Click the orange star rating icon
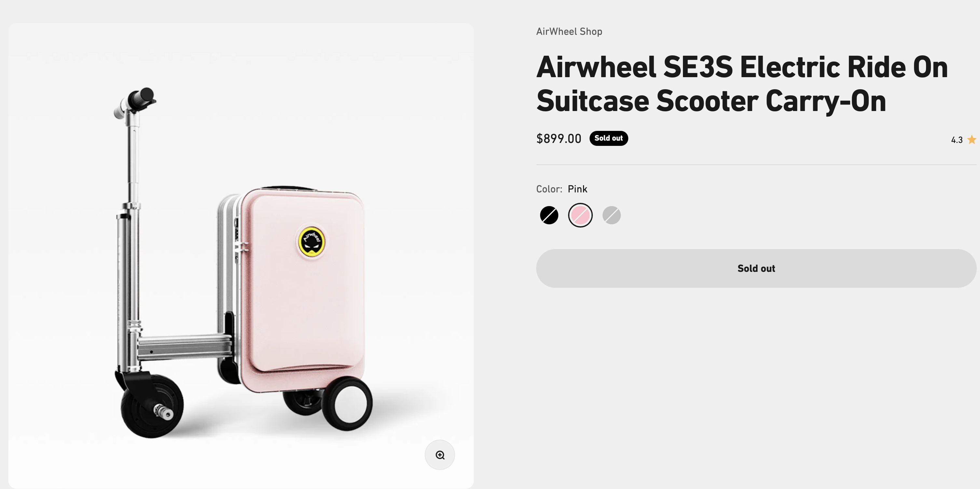Viewport: 980px width, 489px height. tap(971, 140)
